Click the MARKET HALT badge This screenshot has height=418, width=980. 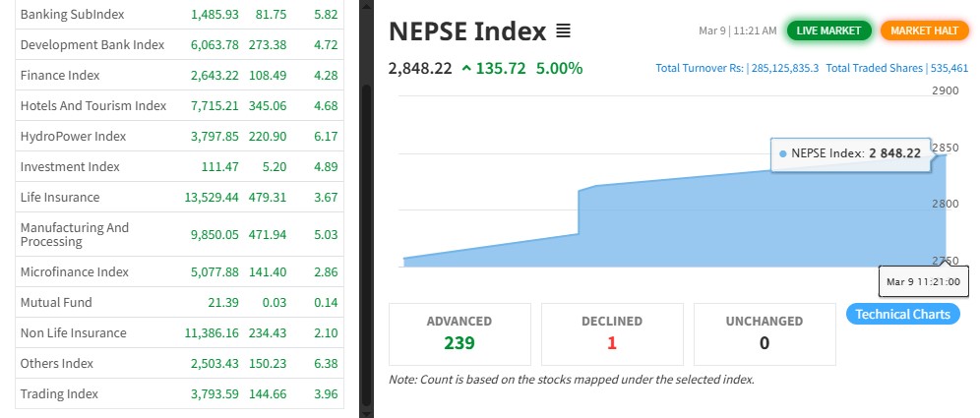(924, 30)
